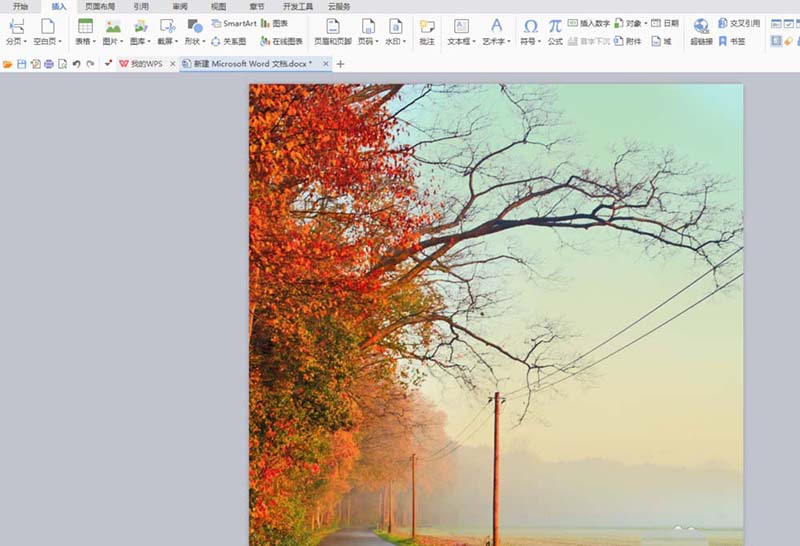Viewport: 800px width, 546px height.
Task: Expand the 对象 dropdown arrow
Action: click(x=645, y=24)
